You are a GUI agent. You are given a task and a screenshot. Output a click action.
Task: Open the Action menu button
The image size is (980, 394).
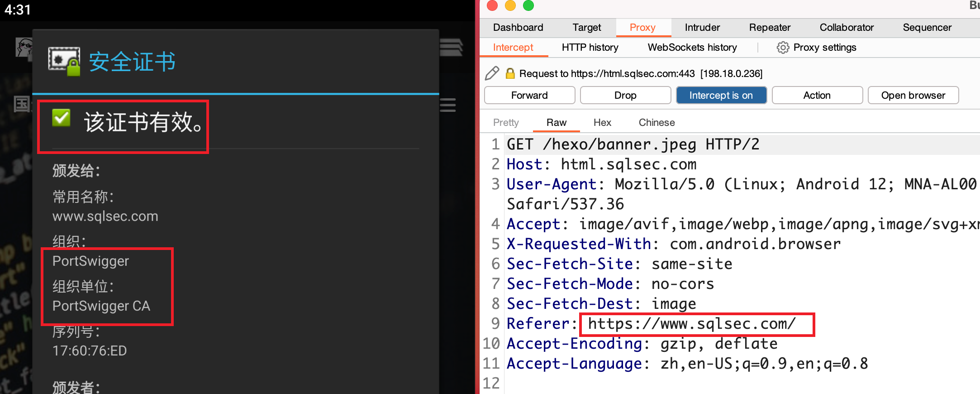817,95
